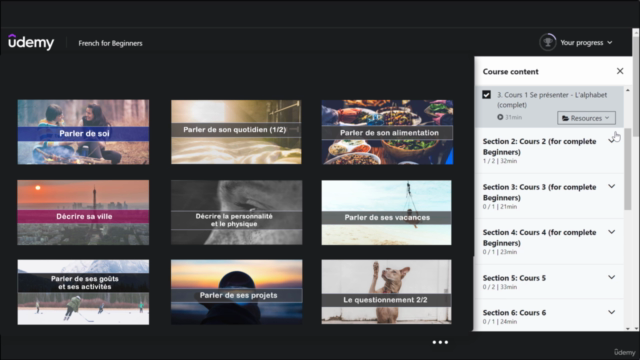
Task: Open Section 6: Cours 6 title text
Action: (x=514, y=313)
